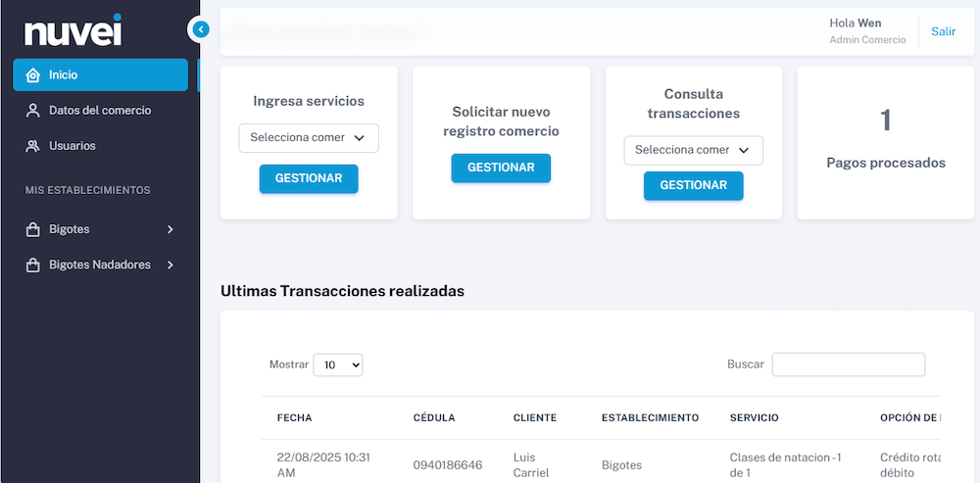Open Ingresa servicios comercio dropdown
Screen dimensions: 980x483
pos(309,138)
